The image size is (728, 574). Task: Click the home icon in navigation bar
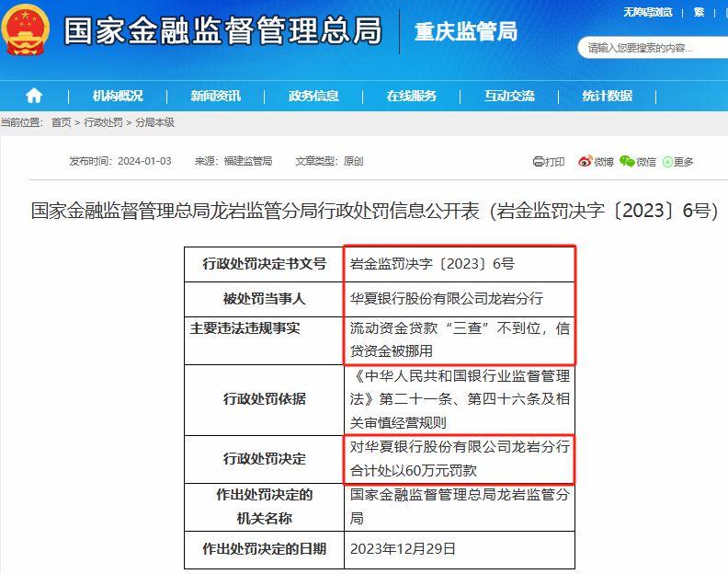pyautogui.click(x=34, y=96)
